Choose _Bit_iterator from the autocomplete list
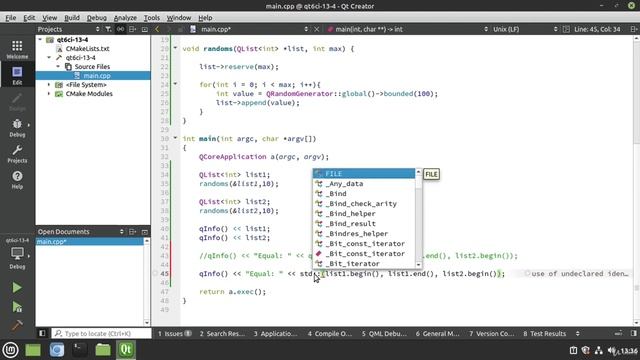The image size is (640, 360). click(364, 264)
